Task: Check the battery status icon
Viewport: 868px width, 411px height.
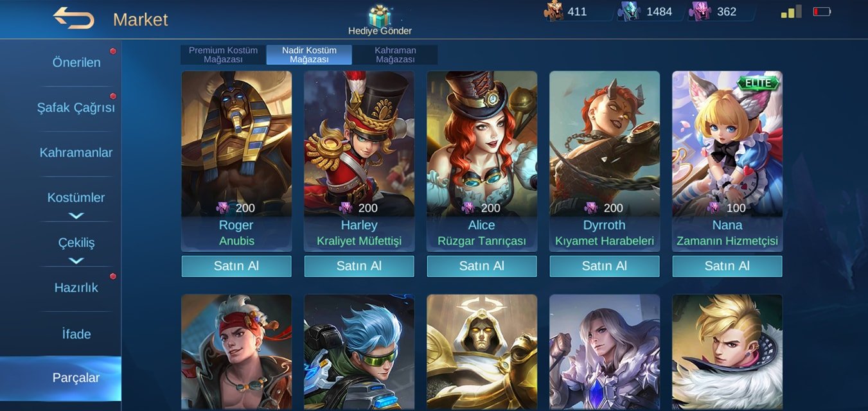Action: 822,12
